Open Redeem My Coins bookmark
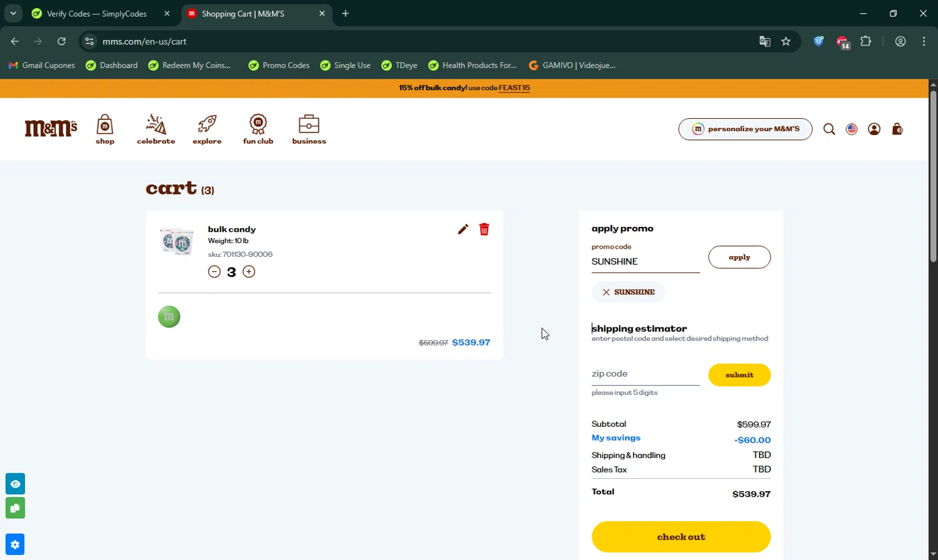This screenshot has width=938, height=560. click(189, 65)
